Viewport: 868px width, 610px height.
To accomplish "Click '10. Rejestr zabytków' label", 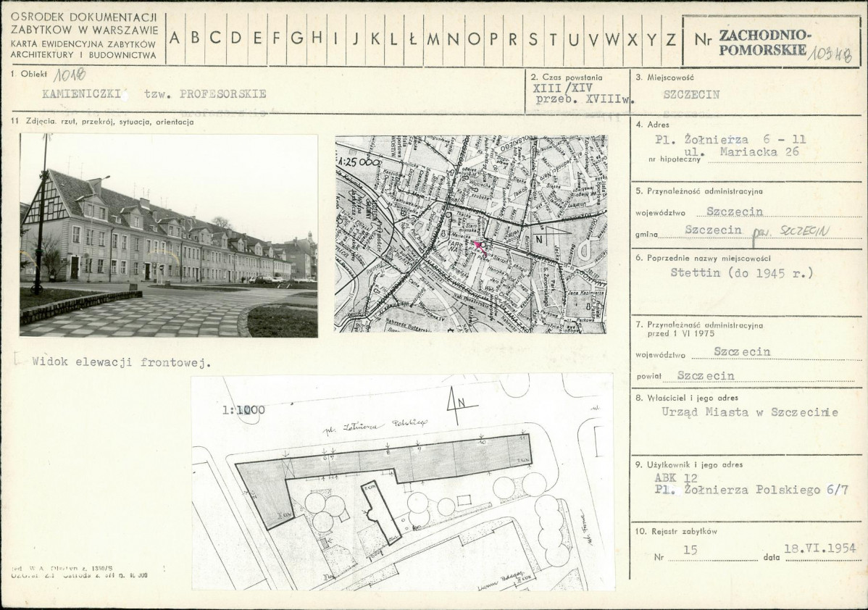I will point(676,532).
